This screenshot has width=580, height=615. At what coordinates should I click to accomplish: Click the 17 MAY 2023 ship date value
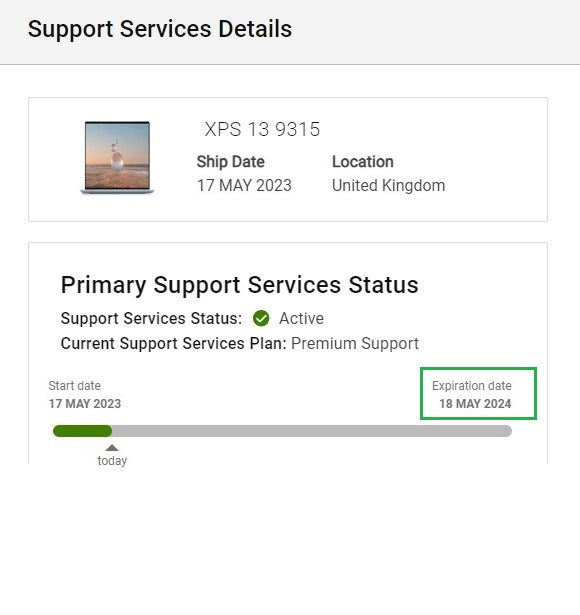pos(244,186)
